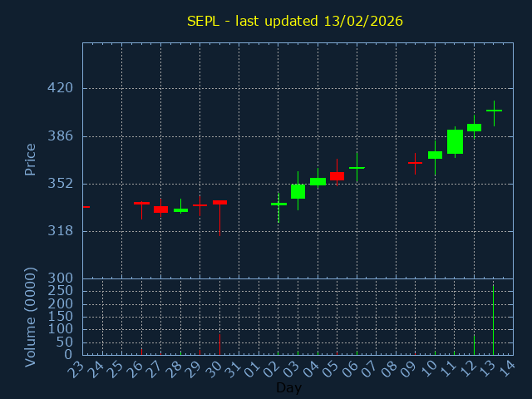Click the 386 price axis label

point(60,135)
